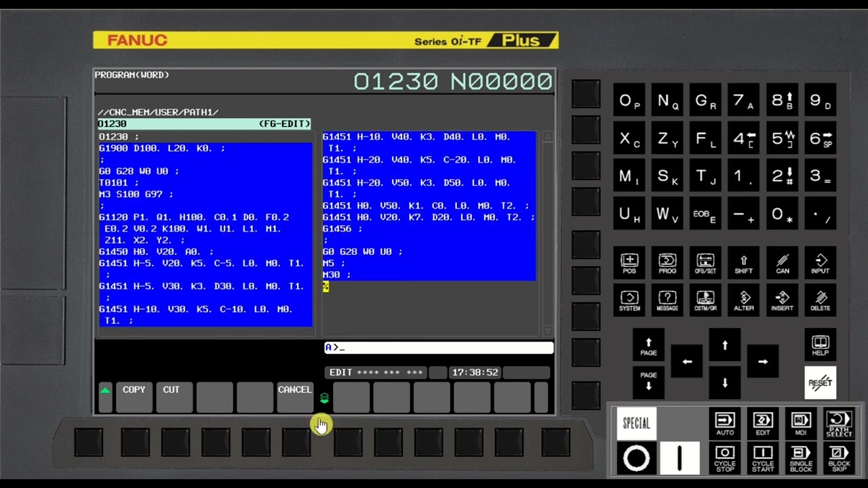Turn on power with the I button
868x488 pixels.
click(679, 458)
